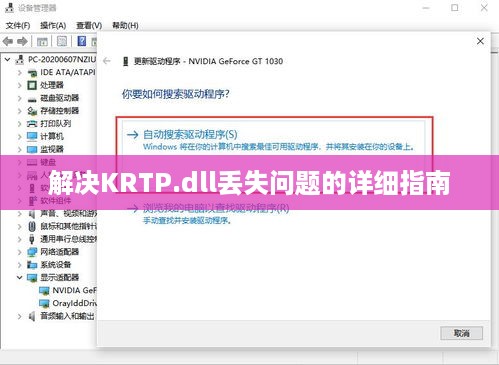Open the 帮助(H) menu
499x365 pixels.
(x=125, y=25)
